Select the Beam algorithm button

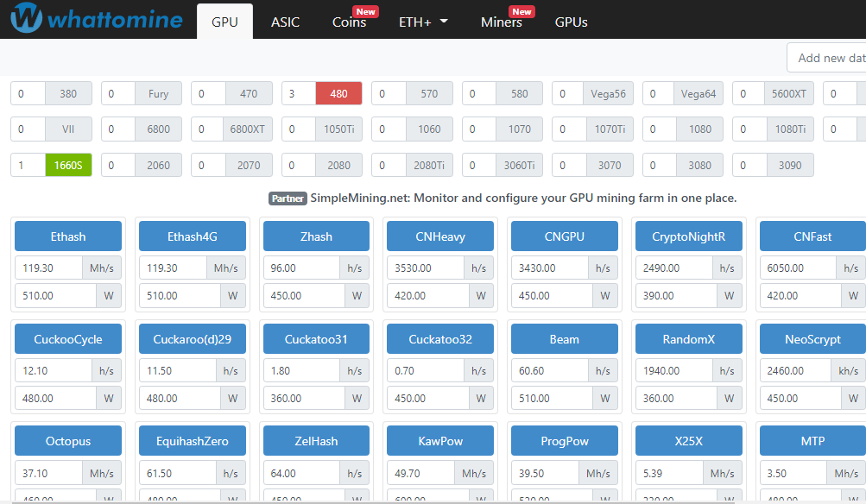coord(565,339)
